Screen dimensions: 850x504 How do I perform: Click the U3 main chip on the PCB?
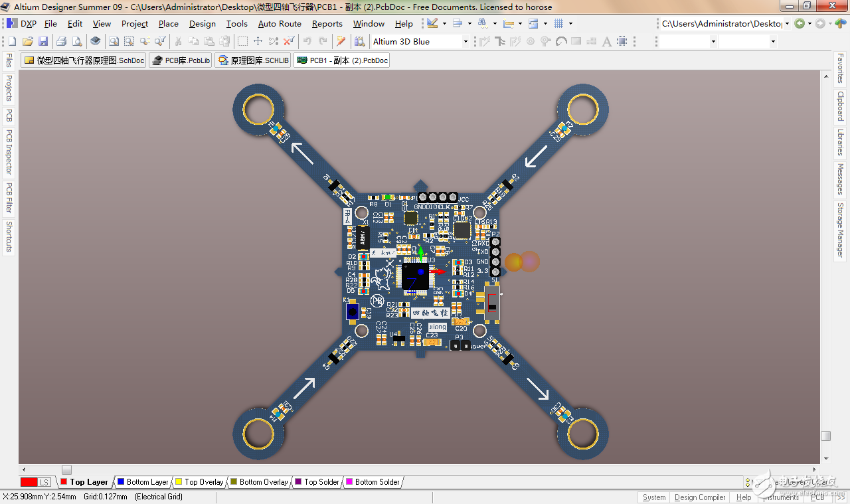(415, 276)
